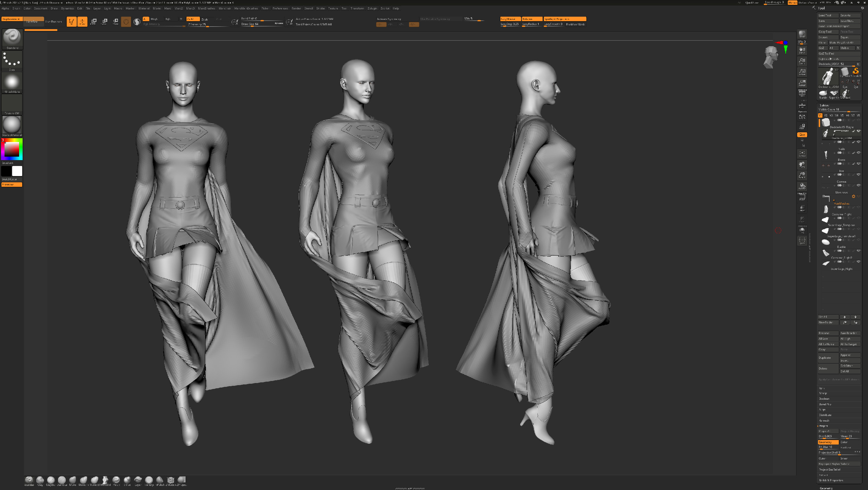Select the Move transform icon

[x=93, y=22]
